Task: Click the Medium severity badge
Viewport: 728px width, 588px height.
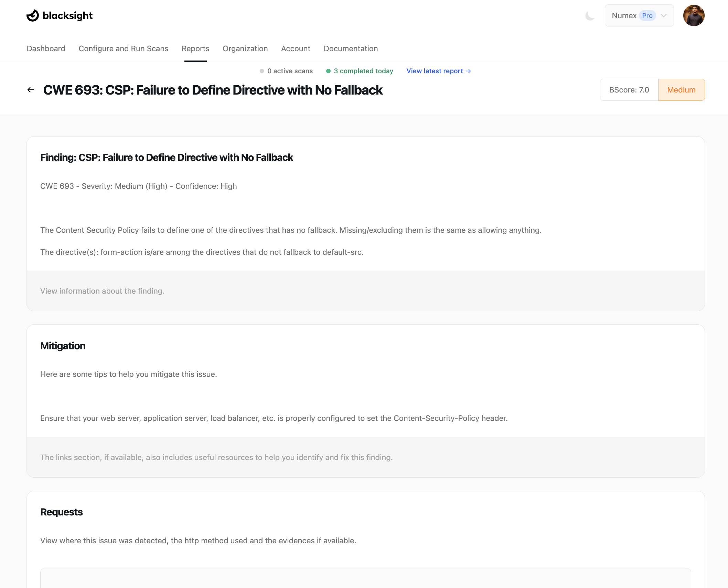Action: (x=681, y=90)
